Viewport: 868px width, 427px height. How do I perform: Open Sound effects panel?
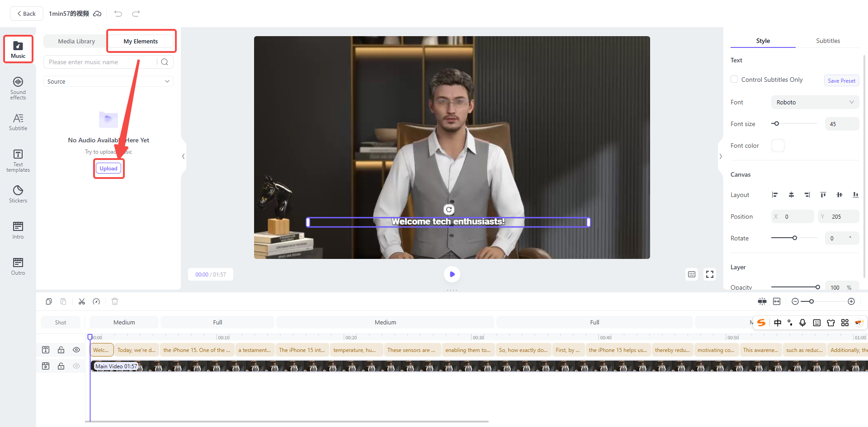point(18,88)
